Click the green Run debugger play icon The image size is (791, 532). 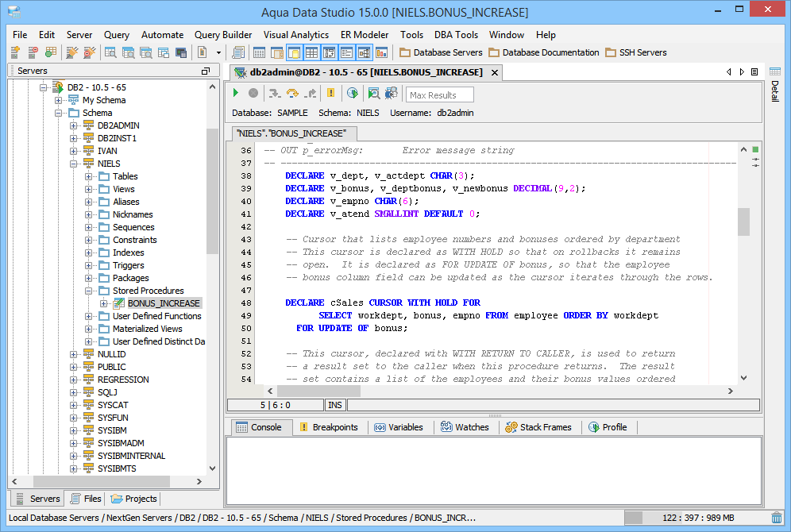pos(236,94)
